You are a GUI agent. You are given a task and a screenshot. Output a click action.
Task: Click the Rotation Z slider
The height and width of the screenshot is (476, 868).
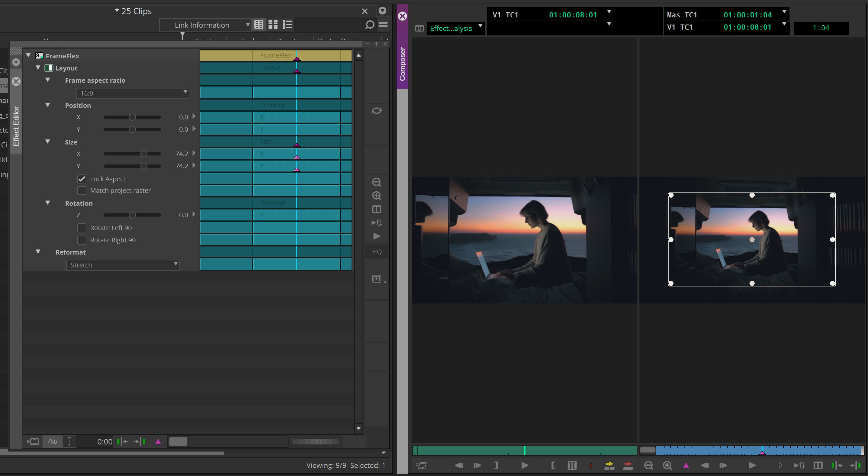click(x=132, y=215)
